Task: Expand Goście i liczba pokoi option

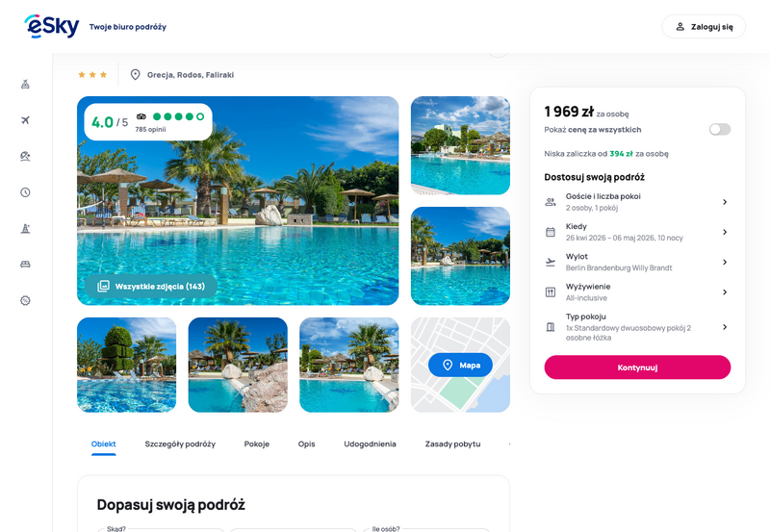Action: pyautogui.click(x=637, y=202)
